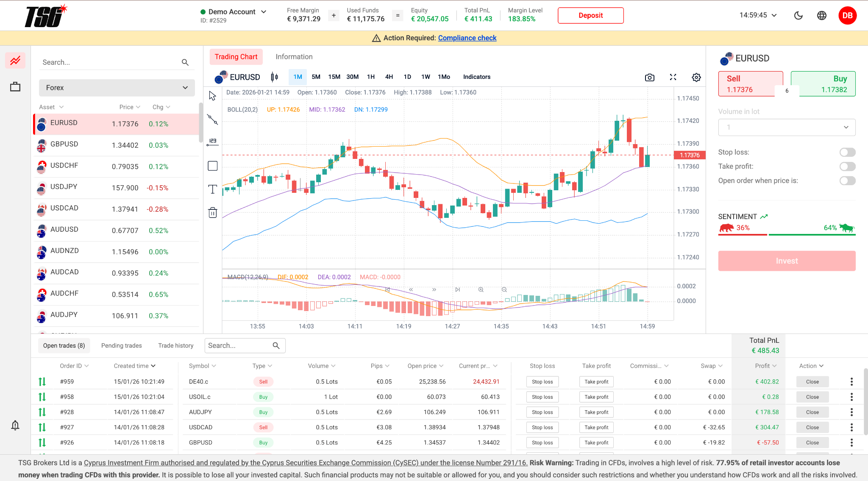This screenshot has height=481, width=868.
Task: Open chart settings gear
Action: tap(696, 77)
